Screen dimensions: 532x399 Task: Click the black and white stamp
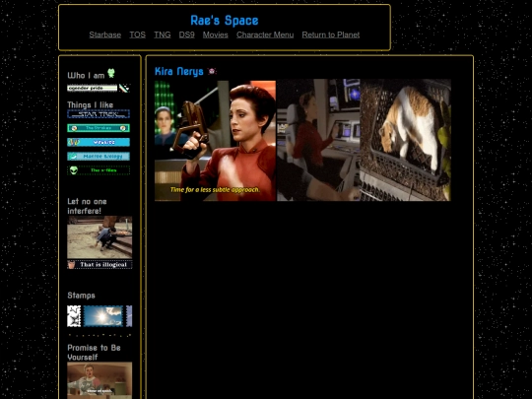pyautogui.click(x=74, y=316)
